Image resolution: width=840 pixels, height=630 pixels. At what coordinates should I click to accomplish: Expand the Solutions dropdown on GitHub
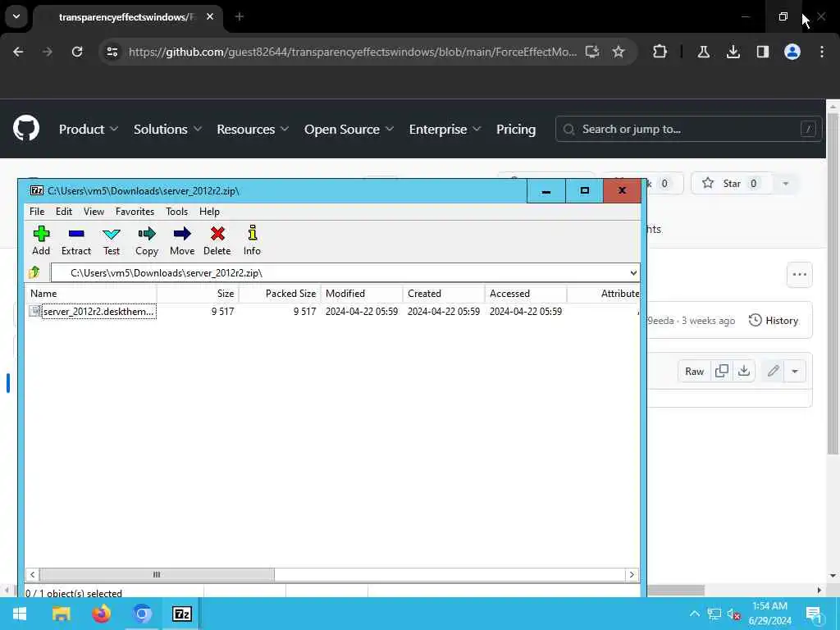(x=167, y=129)
